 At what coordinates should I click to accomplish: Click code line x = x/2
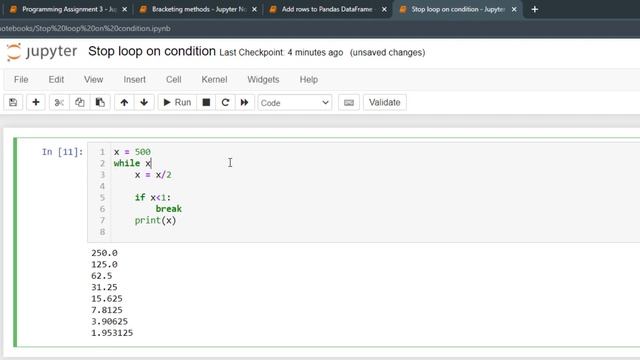click(153, 175)
